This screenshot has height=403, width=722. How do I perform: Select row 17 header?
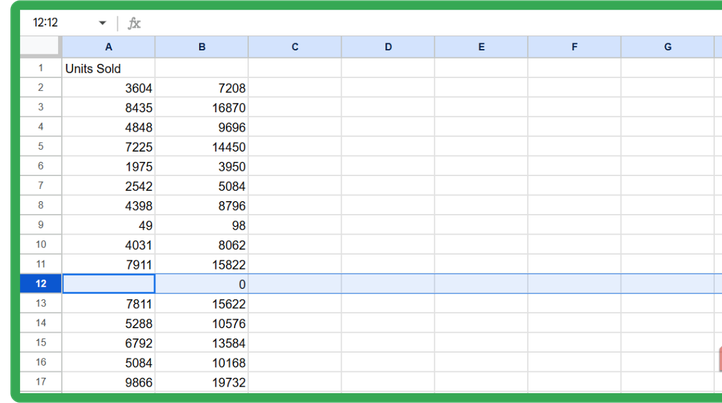point(41,382)
